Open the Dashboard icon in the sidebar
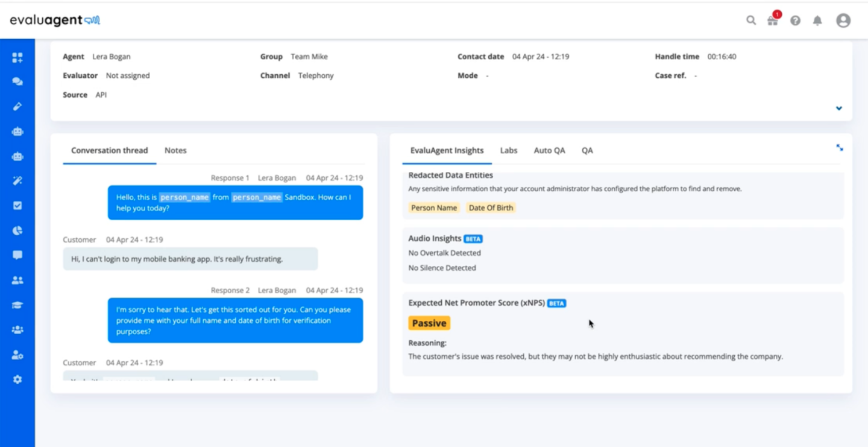The image size is (868, 447). [x=17, y=57]
